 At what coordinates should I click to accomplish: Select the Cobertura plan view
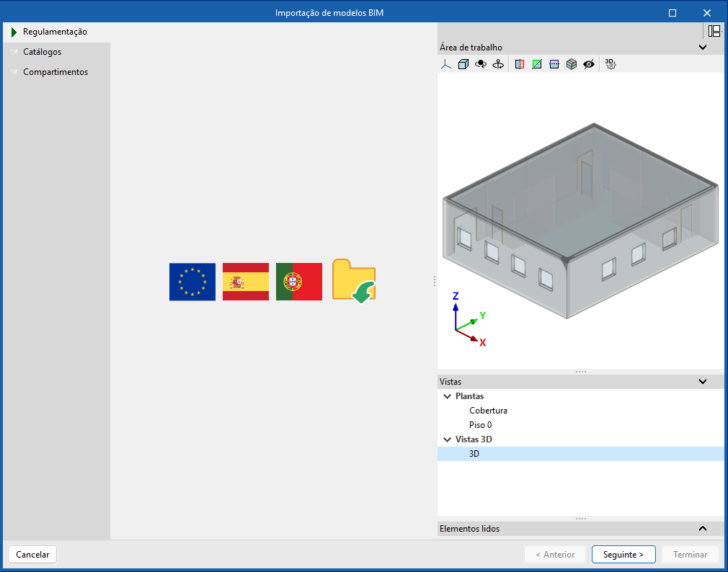pos(488,411)
